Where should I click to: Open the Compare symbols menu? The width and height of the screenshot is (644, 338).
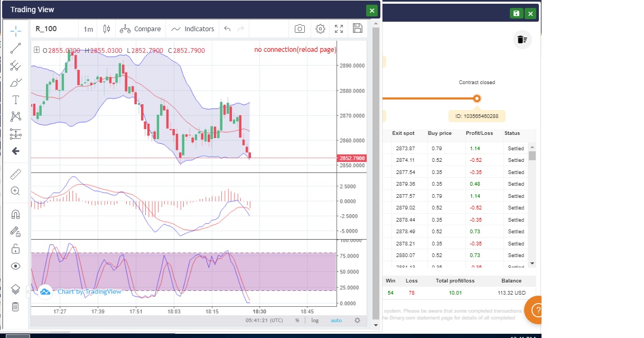point(141,29)
